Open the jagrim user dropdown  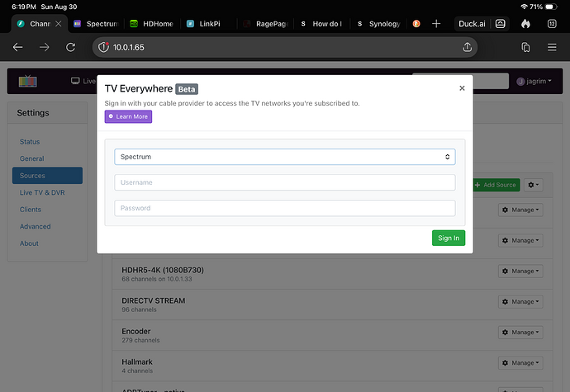point(534,82)
